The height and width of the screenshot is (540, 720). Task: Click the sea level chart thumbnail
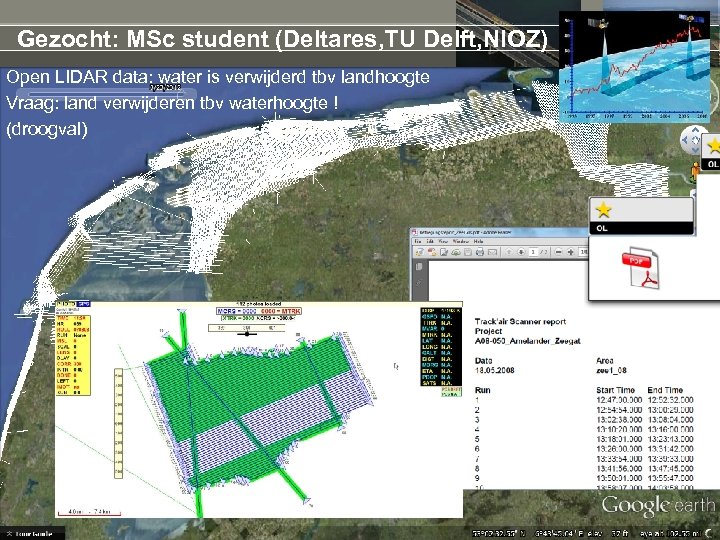click(634, 67)
